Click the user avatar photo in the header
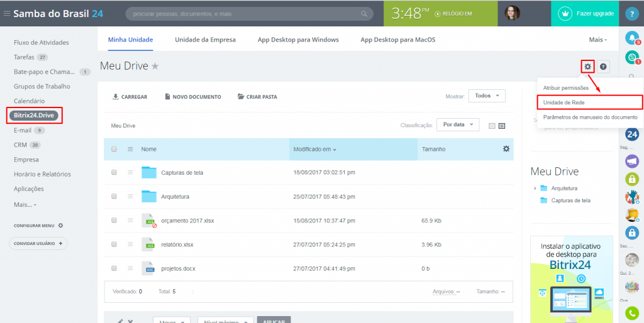Screen dimensions: 644x323 (x=512, y=13)
